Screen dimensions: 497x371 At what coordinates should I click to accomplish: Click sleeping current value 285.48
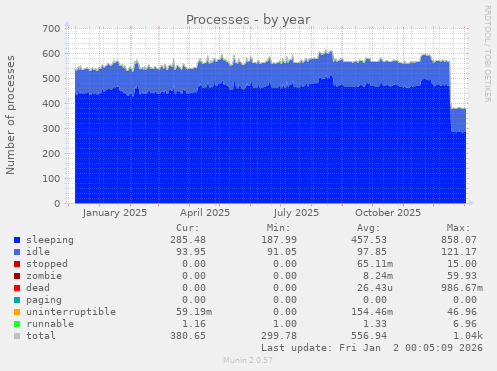tap(188, 240)
